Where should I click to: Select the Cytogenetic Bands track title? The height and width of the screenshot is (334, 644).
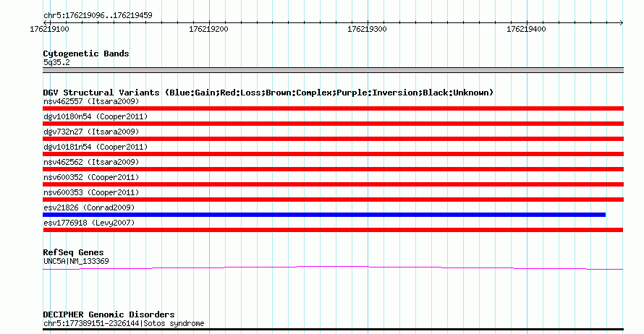tap(86, 53)
